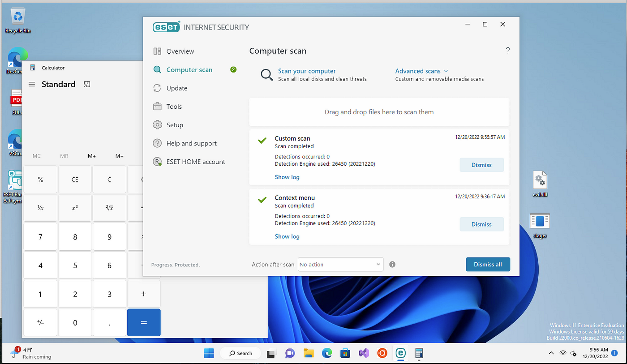This screenshot has height=364, width=627.
Task: Select ESET Banking & Payment desktop shortcut
Action: point(12,187)
